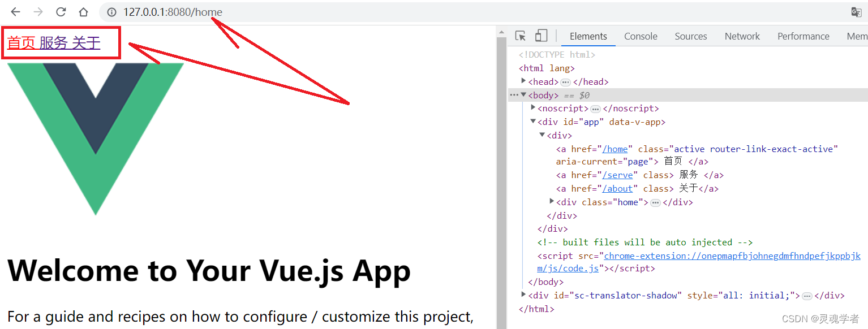The width and height of the screenshot is (868, 329).
Task: Follow the /serve href link in Elements
Action: click(x=618, y=175)
